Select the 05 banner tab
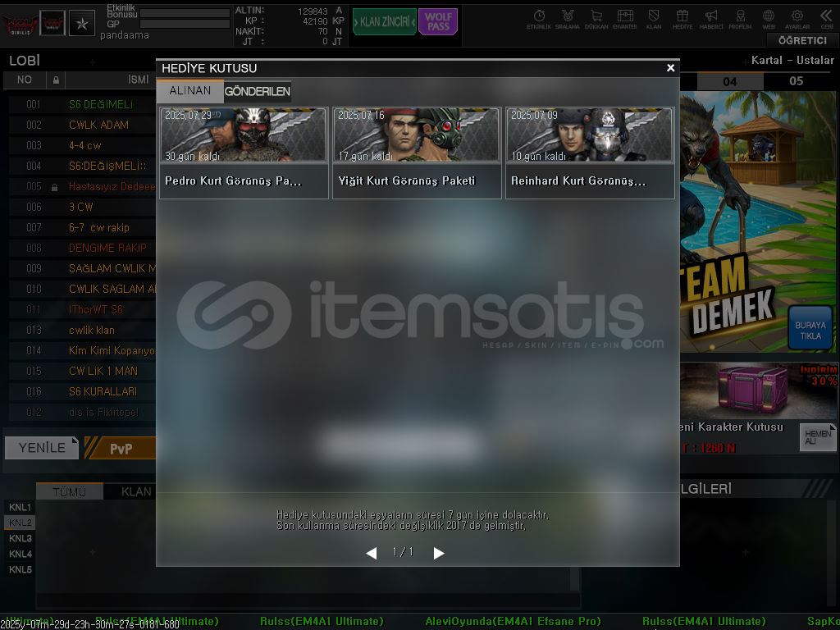The image size is (840, 630). tap(796, 81)
